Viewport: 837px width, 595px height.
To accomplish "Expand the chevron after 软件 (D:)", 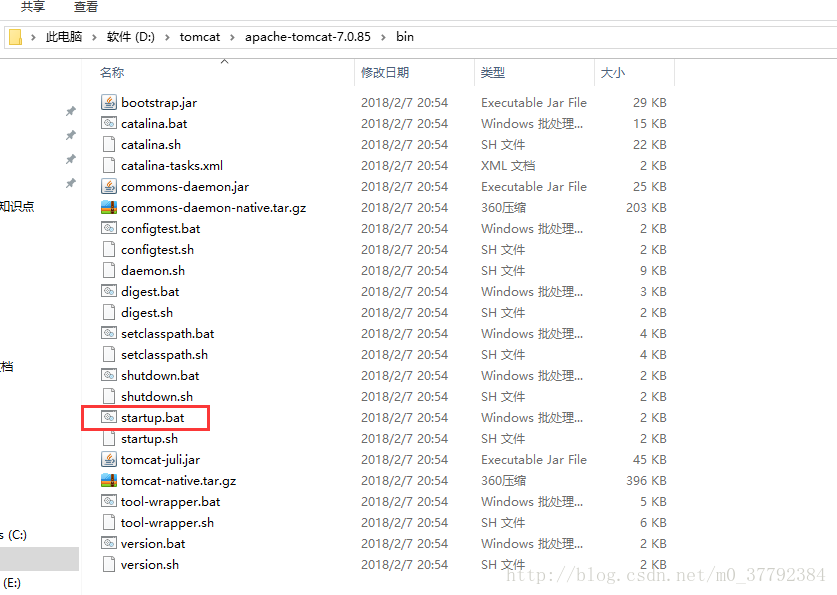I will point(167,37).
